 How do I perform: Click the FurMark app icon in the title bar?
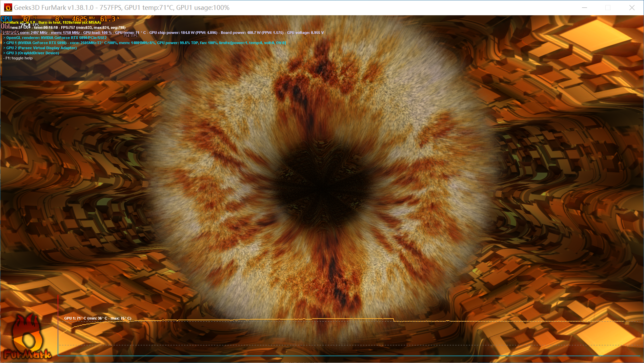coord(8,7)
